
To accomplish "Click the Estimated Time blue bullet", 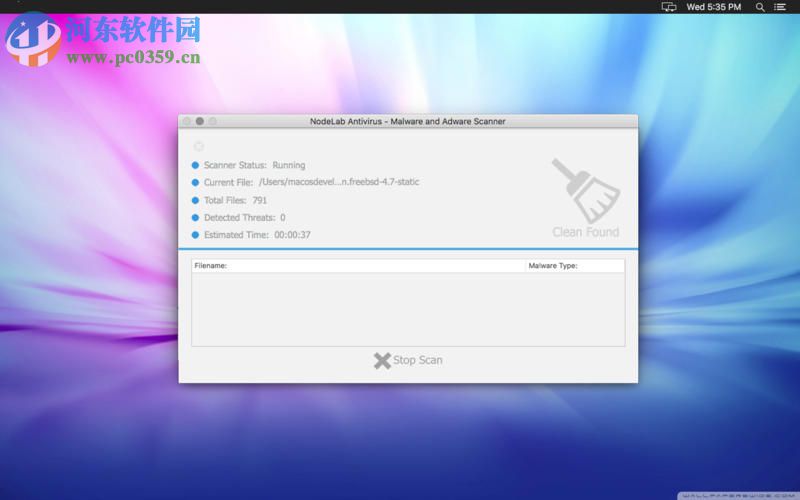I will coord(195,235).
